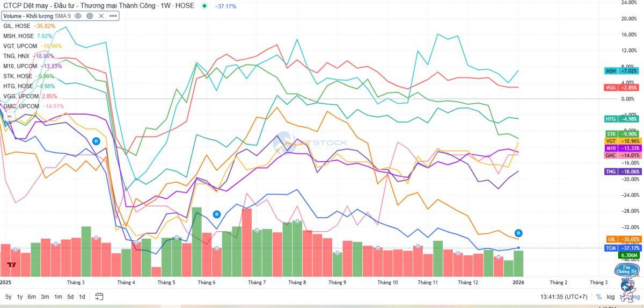Click the TradingView logo icon
The width and height of the screenshot is (644, 308).
click(x=11, y=265)
